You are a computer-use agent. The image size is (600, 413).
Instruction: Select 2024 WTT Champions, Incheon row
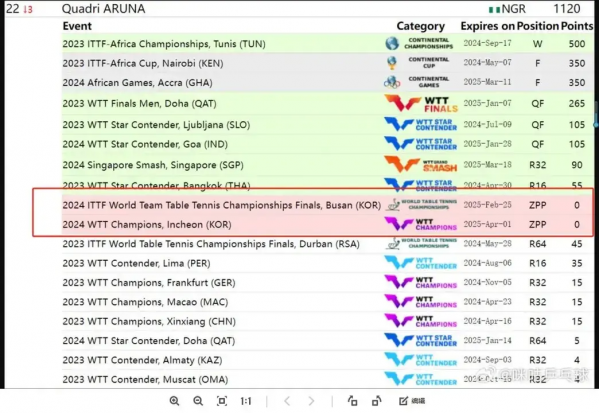147,225
